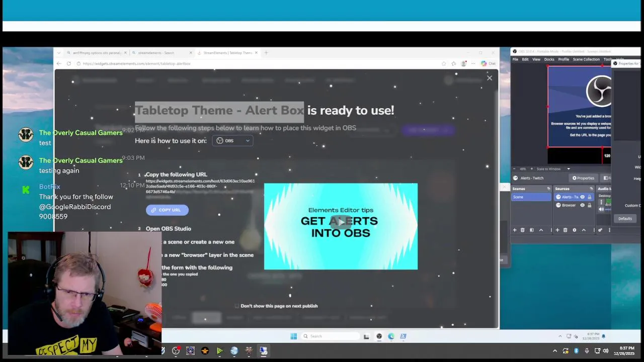The height and width of the screenshot is (362, 644).
Task: Open advanced audio properties icon in mixer
Action: click(600, 230)
